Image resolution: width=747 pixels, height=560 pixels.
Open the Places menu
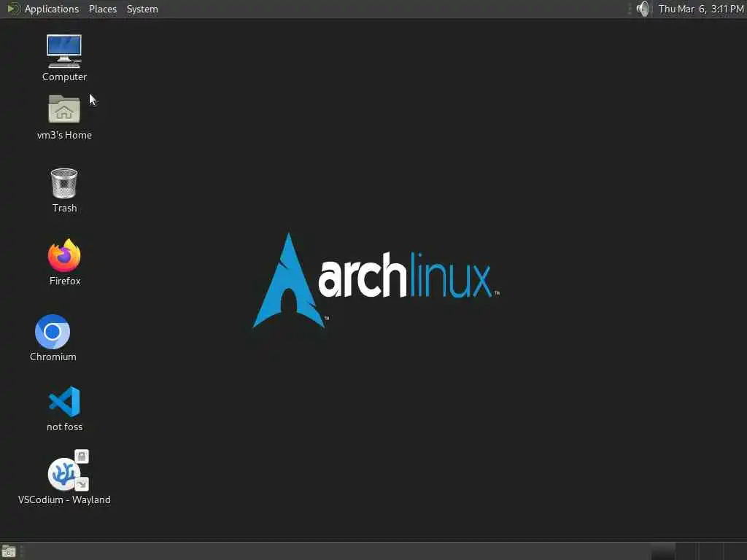point(102,9)
